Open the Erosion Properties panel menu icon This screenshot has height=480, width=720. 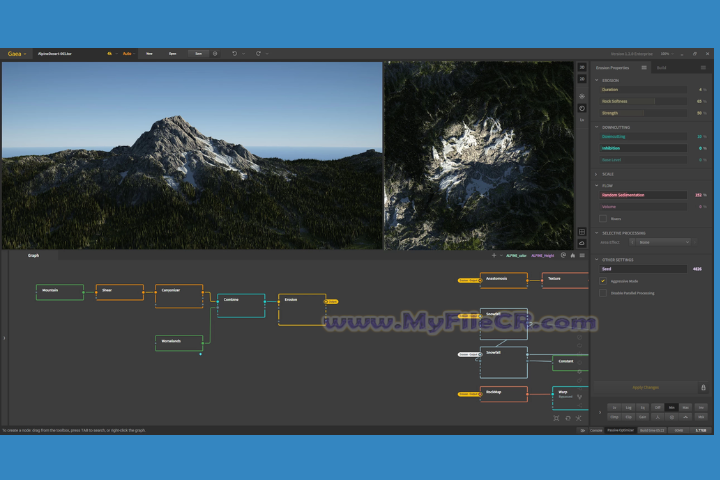tap(644, 67)
